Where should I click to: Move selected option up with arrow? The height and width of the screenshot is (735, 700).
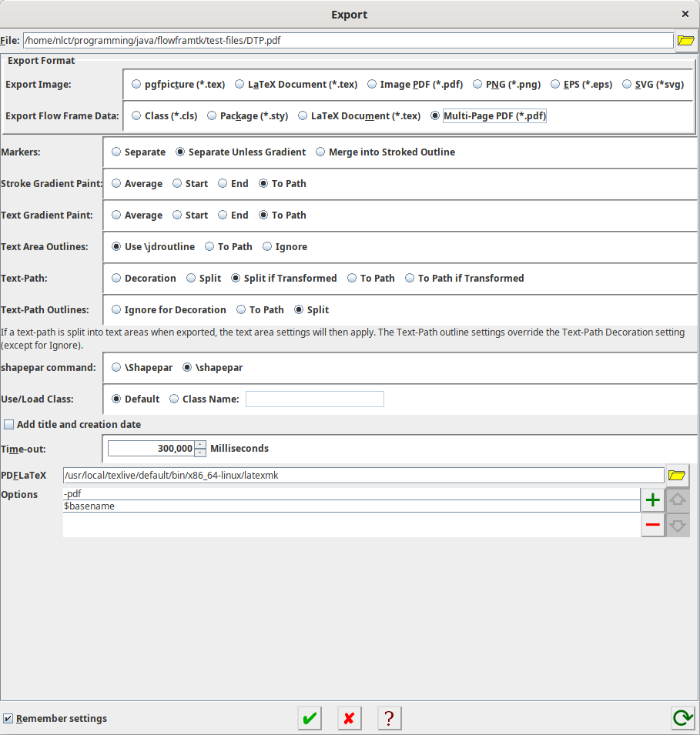click(678, 500)
